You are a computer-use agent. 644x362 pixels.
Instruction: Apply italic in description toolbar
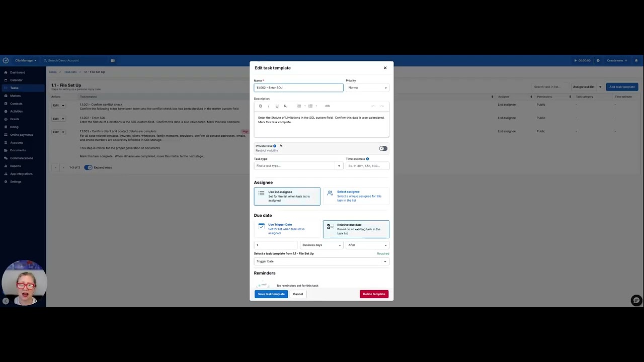click(x=268, y=106)
